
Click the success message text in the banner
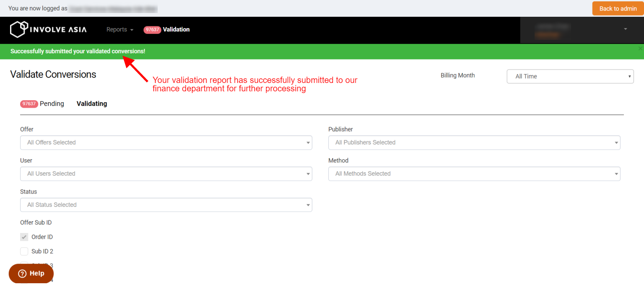[x=78, y=51]
